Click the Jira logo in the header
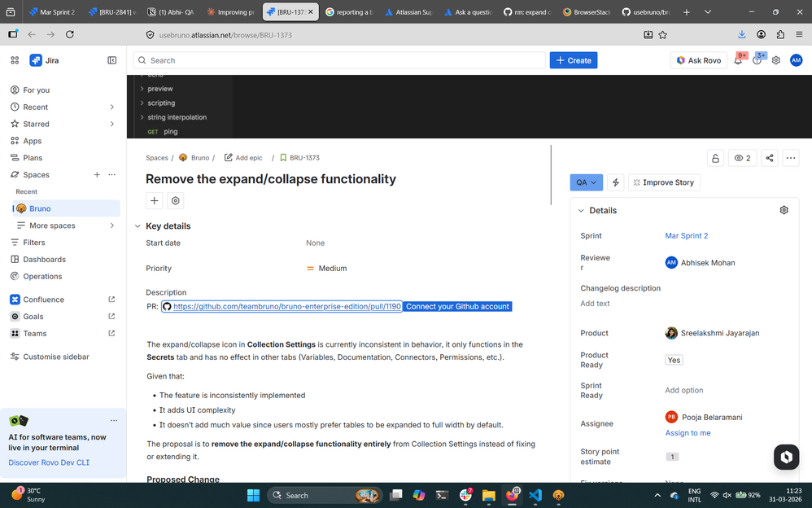This screenshot has width=812, height=508. point(45,60)
